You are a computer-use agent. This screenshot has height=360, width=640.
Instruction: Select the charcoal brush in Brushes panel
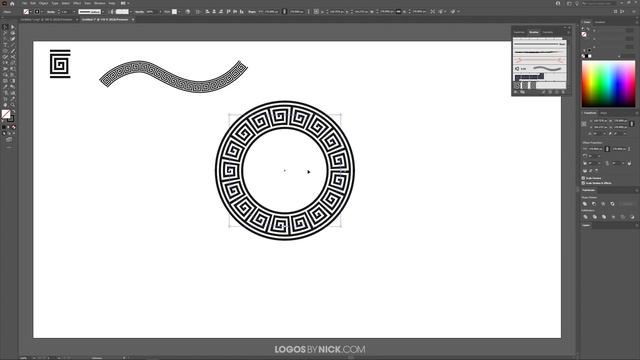pos(540,52)
